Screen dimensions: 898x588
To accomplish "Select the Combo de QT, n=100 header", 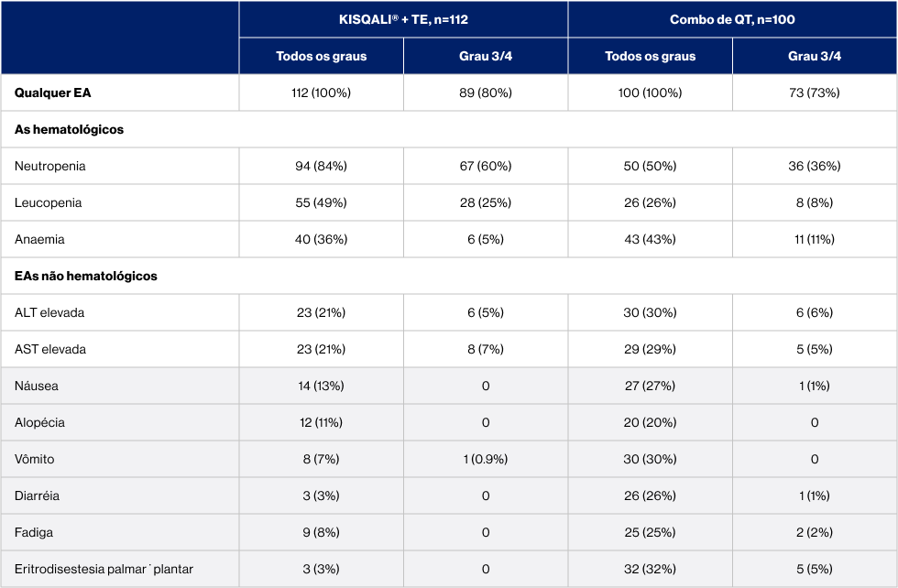I will 732,19.
